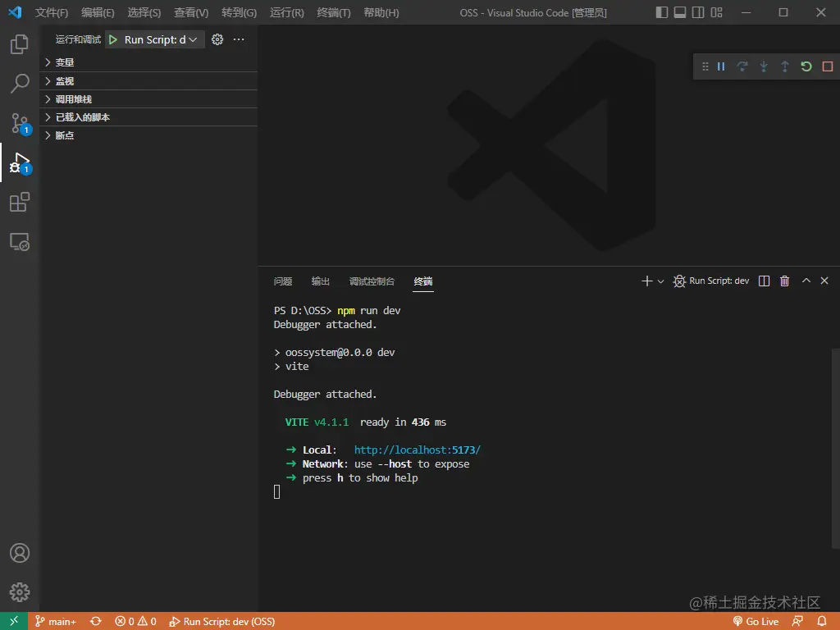
Task: Switch to the 输出 panel tab
Action: (321, 281)
